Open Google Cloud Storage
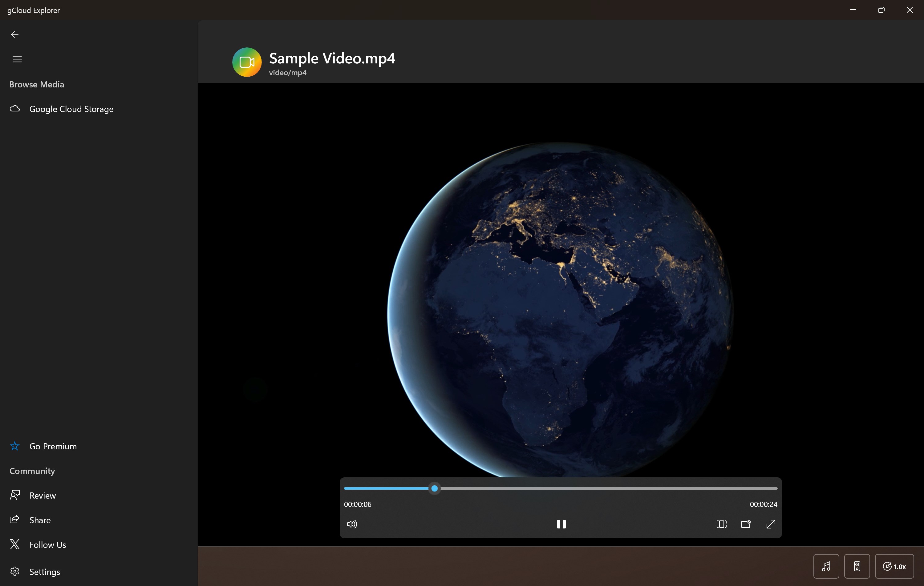Image resolution: width=924 pixels, height=586 pixels. point(71,109)
